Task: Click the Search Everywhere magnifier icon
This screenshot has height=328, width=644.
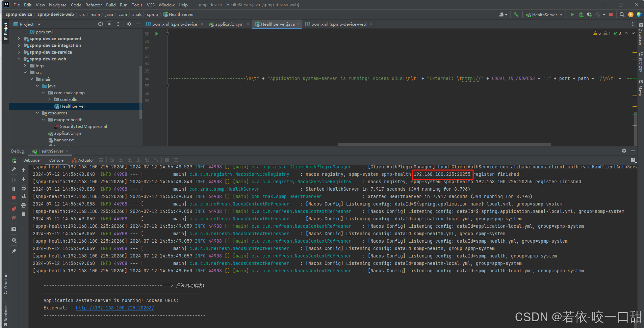Action: click(622, 15)
